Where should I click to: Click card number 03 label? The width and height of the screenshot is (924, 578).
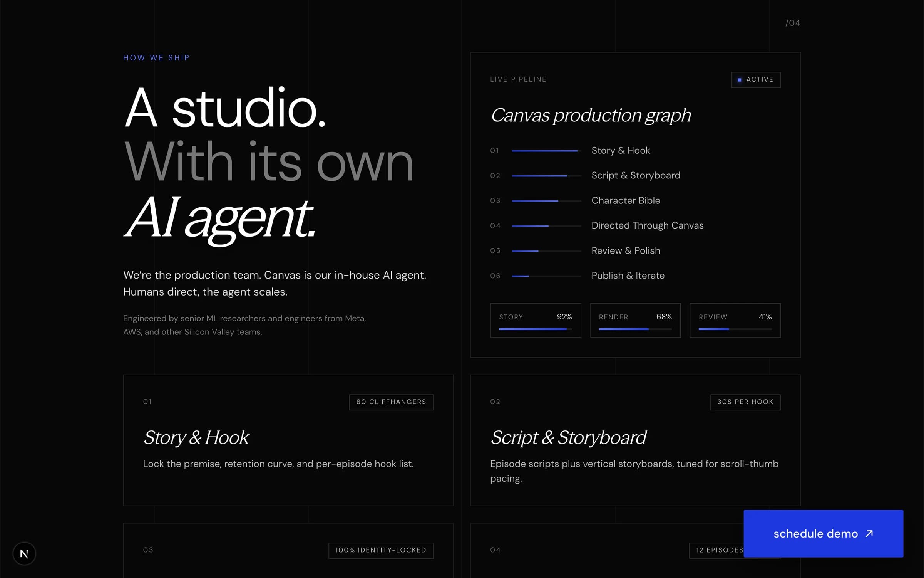coord(148,550)
